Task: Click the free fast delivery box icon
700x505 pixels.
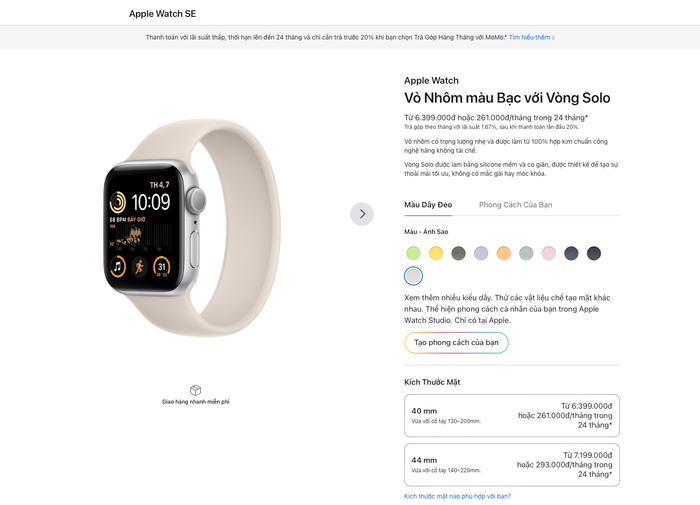Action: tap(196, 390)
